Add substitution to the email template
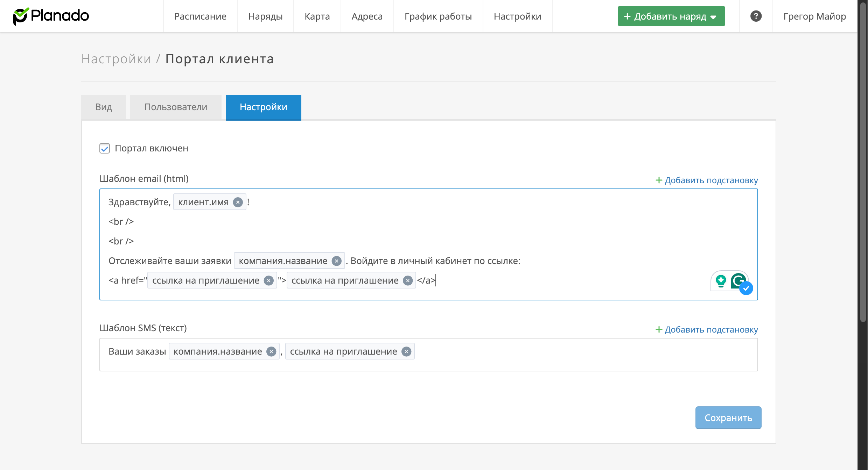The height and width of the screenshot is (470, 868). pyautogui.click(x=707, y=180)
